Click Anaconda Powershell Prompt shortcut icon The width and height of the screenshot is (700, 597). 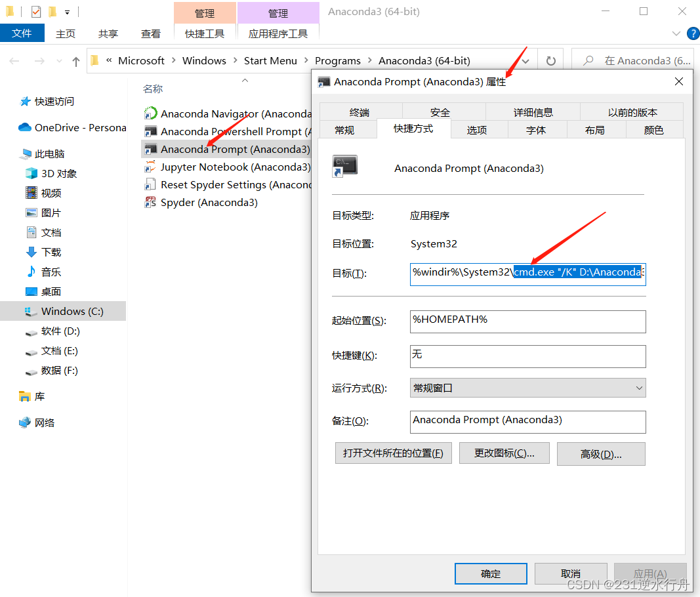coord(150,131)
